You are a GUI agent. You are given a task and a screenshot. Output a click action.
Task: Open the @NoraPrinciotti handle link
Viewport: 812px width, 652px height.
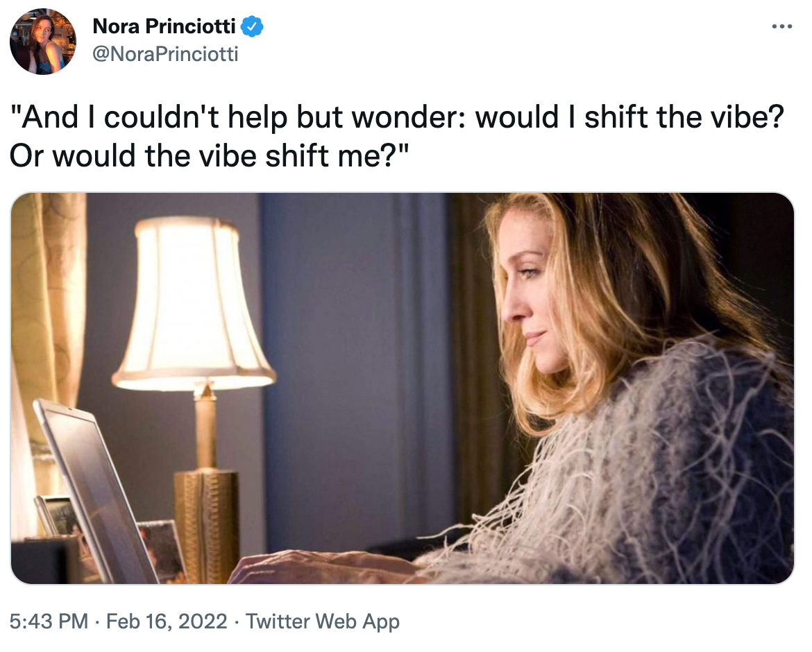[x=165, y=53]
